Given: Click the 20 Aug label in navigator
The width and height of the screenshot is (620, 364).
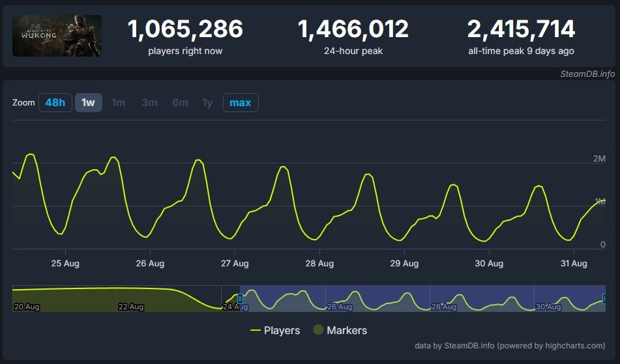Looking at the screenshot, I should 27,307.
